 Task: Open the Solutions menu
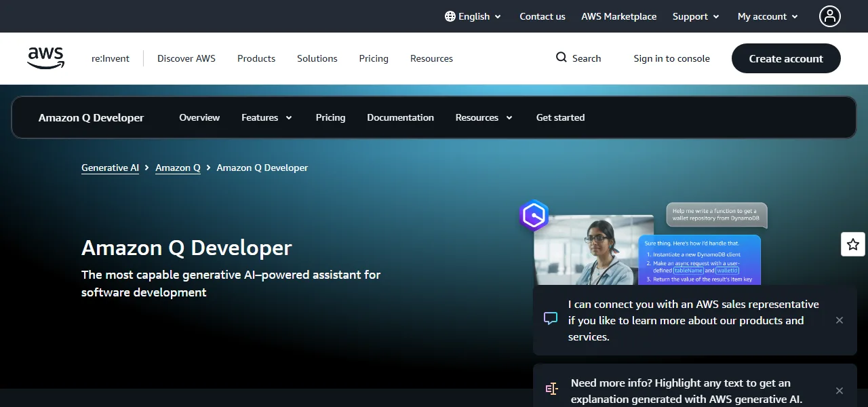click(x=317, y=58)
